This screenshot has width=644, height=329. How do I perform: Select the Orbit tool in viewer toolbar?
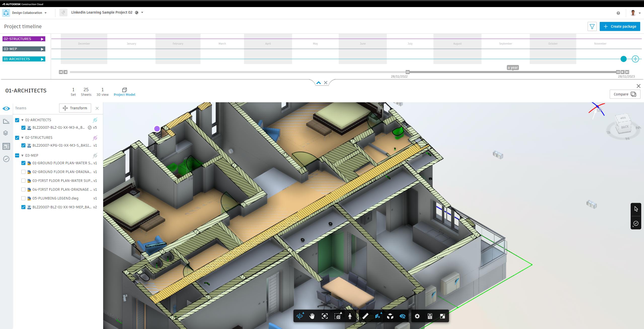point(299,316)
